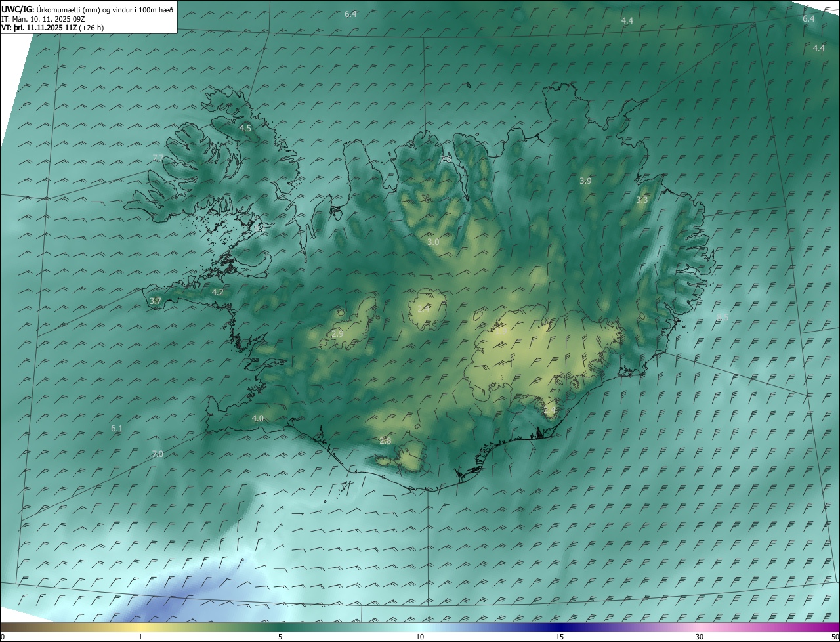Click the 2.9 value on Langjökull glacier

[x=337, y=334]
